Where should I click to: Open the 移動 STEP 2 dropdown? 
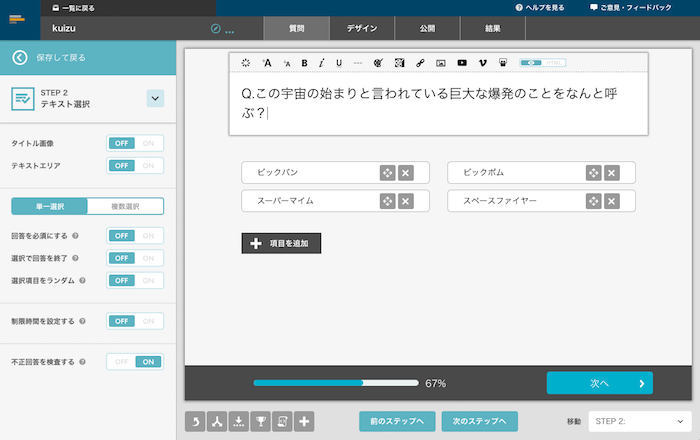coord(640,421)
